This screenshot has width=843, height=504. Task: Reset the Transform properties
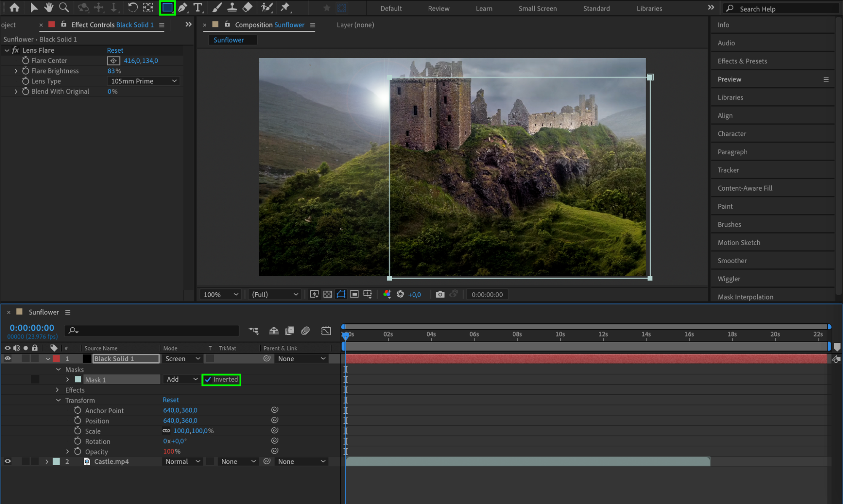(x=170, y=400)
